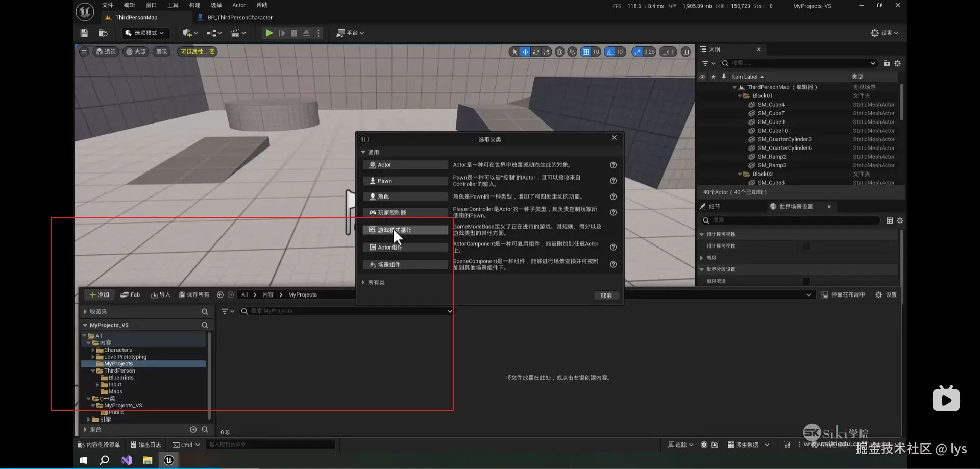Screen dimensions: 980x469
Task: Click the outliner settings gear icon
Action: (x=897, y=63)
